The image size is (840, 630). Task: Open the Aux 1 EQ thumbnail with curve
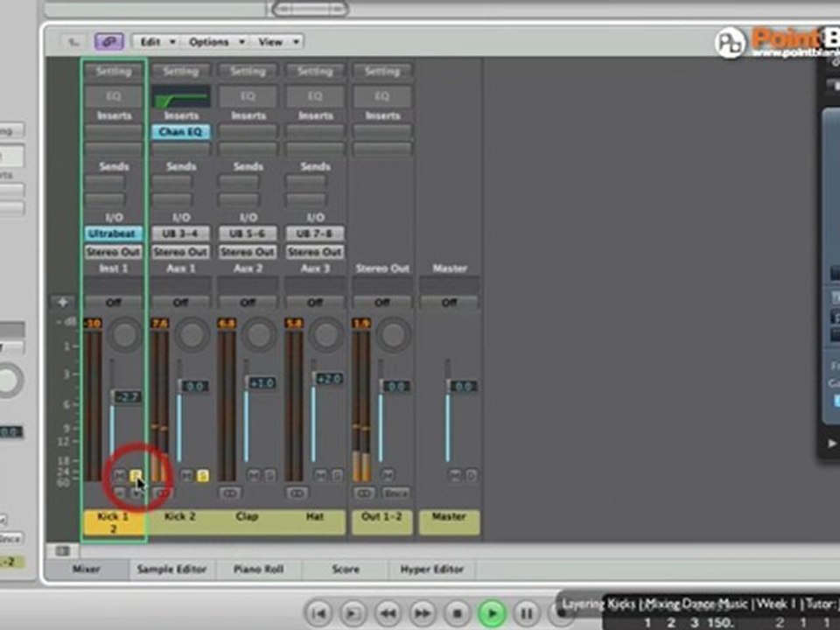180,96
